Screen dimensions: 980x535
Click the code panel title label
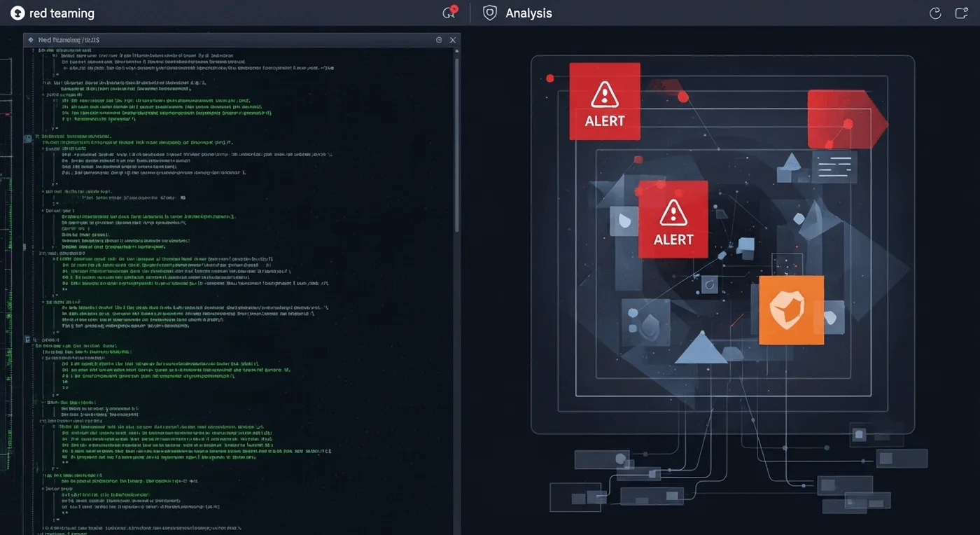[69, 41]
